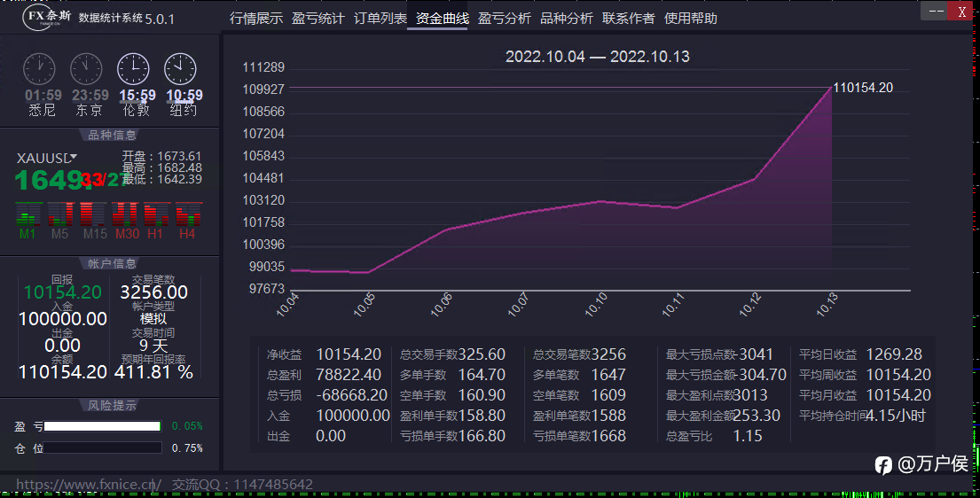Screen dimensions: 980x498
Task: Click the 帐户类型 value 模拟
Action: (x=153, y=319)
